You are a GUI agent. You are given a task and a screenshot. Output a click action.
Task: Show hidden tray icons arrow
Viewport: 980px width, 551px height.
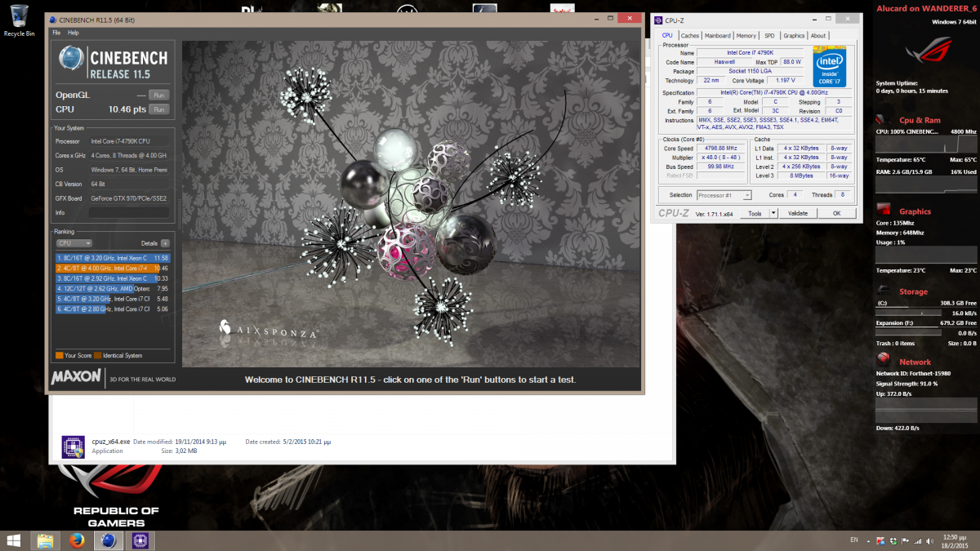[x=866, y=540]
